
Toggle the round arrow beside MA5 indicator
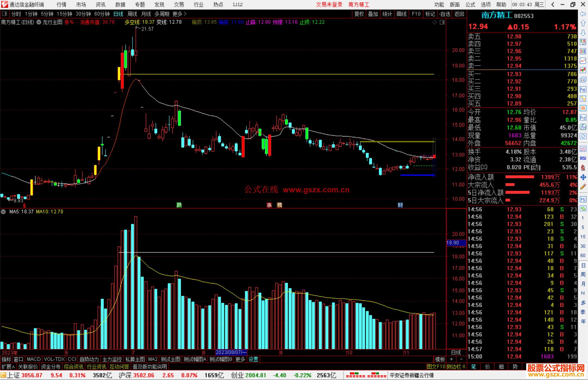click(4, 212)
